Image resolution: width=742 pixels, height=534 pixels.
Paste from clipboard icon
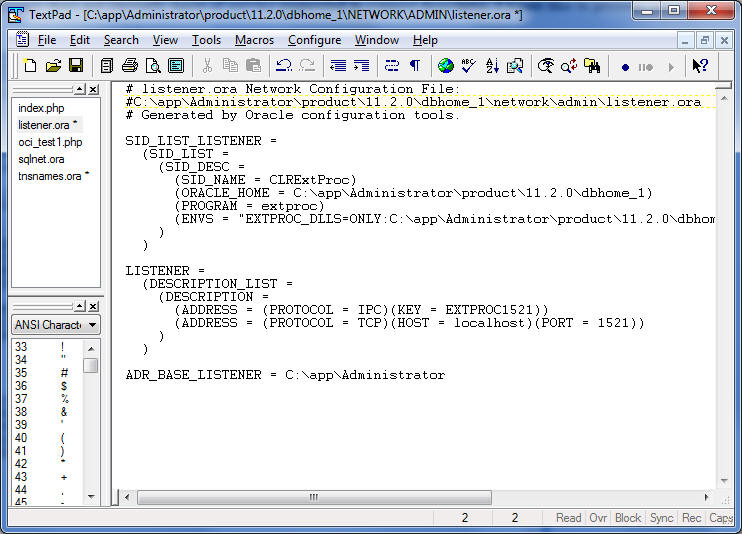pos(254,65)
